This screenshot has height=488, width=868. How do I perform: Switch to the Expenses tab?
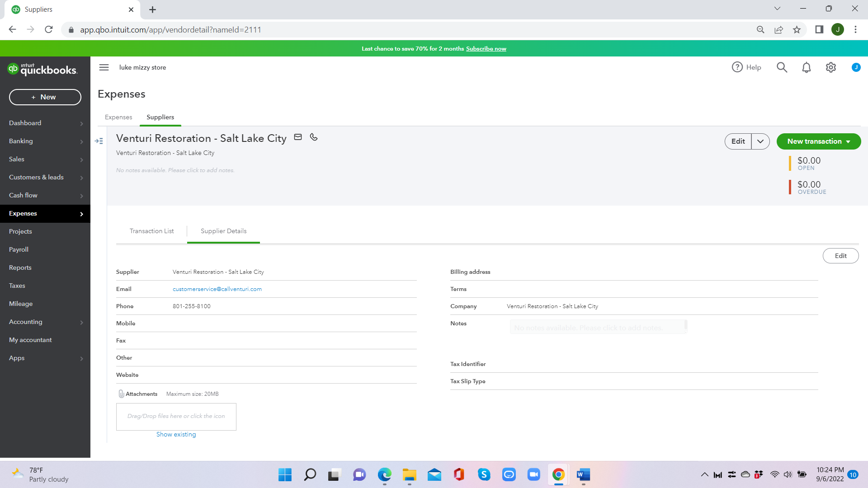coord(118,117)
